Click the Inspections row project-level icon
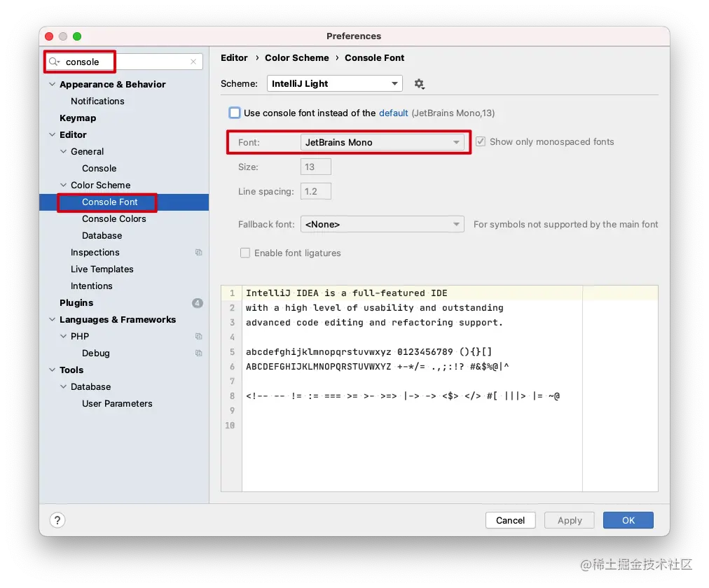 pos(198,253)
